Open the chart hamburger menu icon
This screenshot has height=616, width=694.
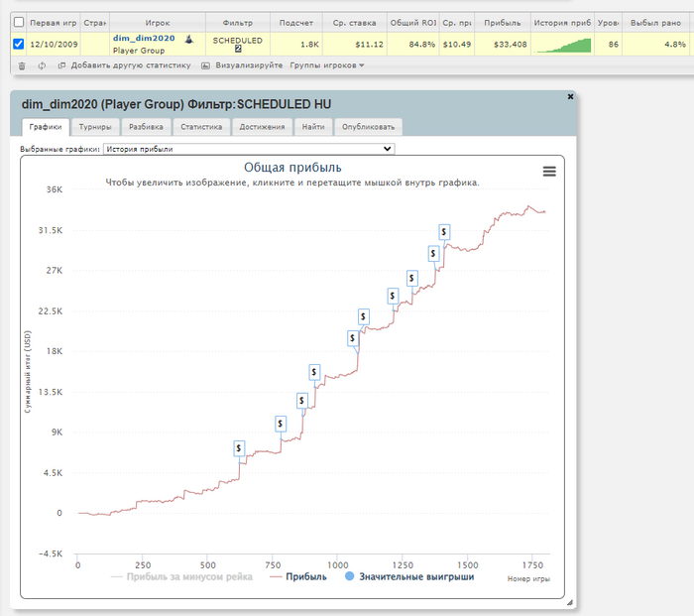click(x=549, y=171)
